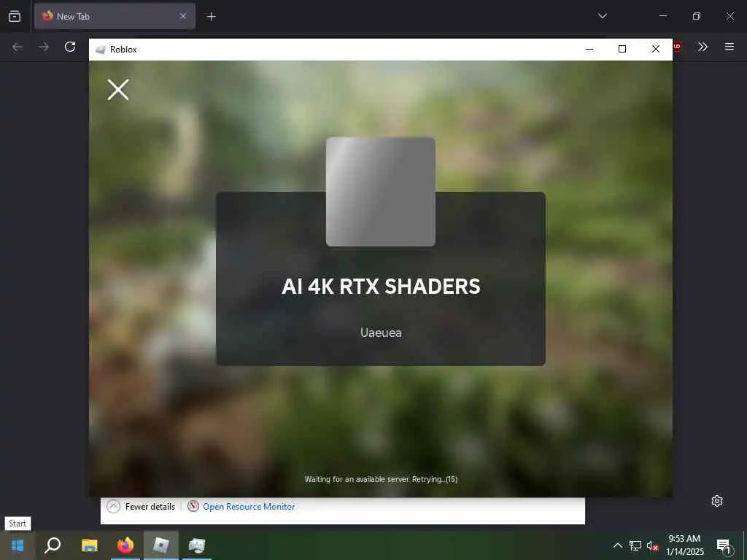
Task: Click the red extension badge icon
Action: (678, 46)
